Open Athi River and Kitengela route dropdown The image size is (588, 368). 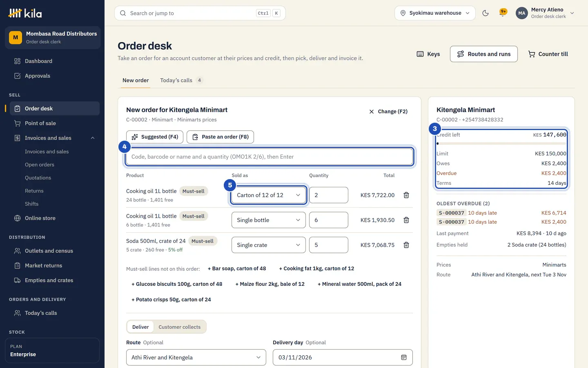point(196,357)
